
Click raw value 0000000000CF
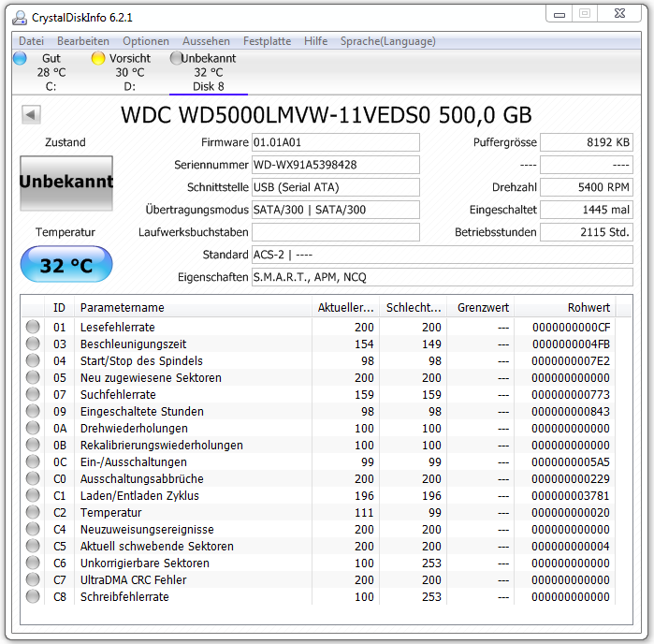point(571,328)
